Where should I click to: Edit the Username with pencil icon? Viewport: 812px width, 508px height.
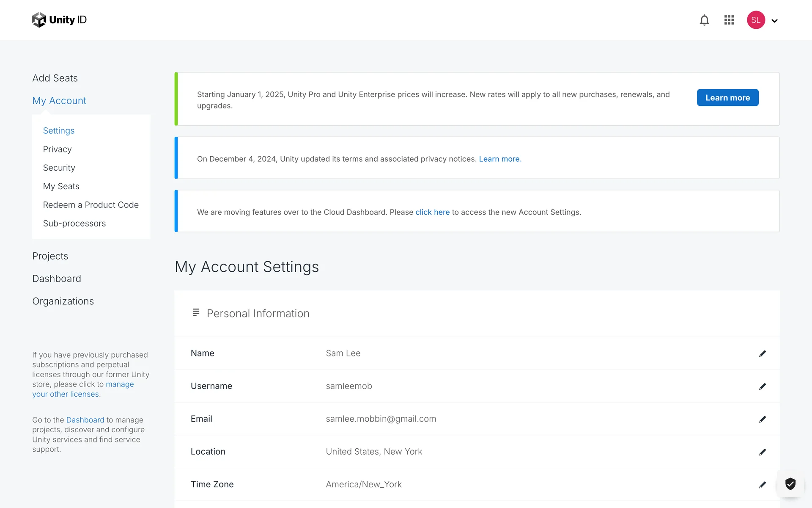point(762,386)
